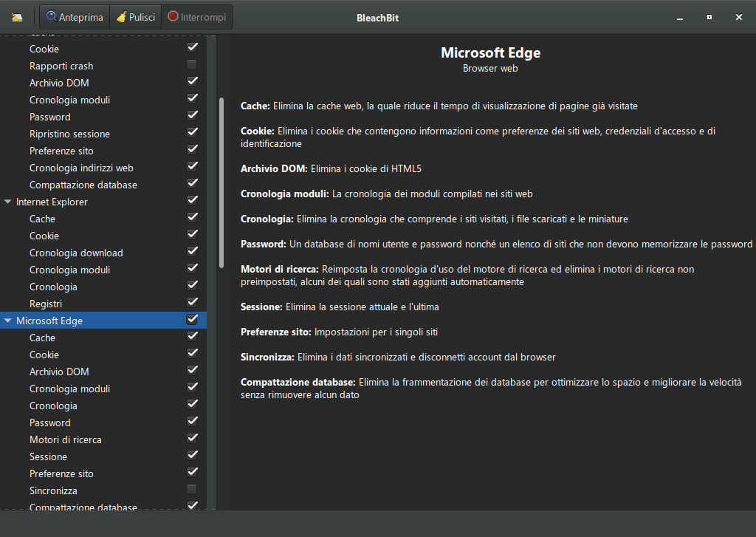756x537 pixels.
Task: Uncheck Archivio DOM checkbox under Microsoft Edge
Action: coord(192,370)
